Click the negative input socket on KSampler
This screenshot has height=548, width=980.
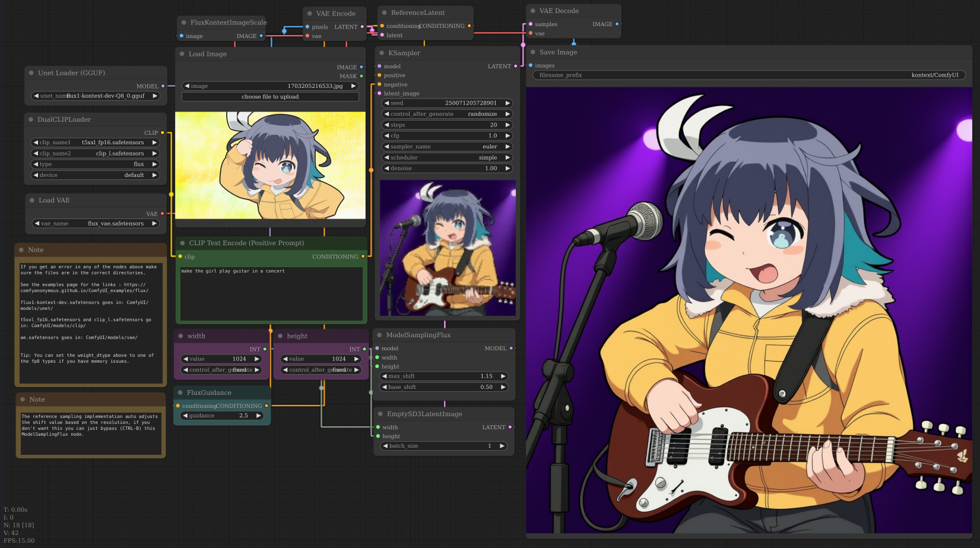tap(379, 84)
